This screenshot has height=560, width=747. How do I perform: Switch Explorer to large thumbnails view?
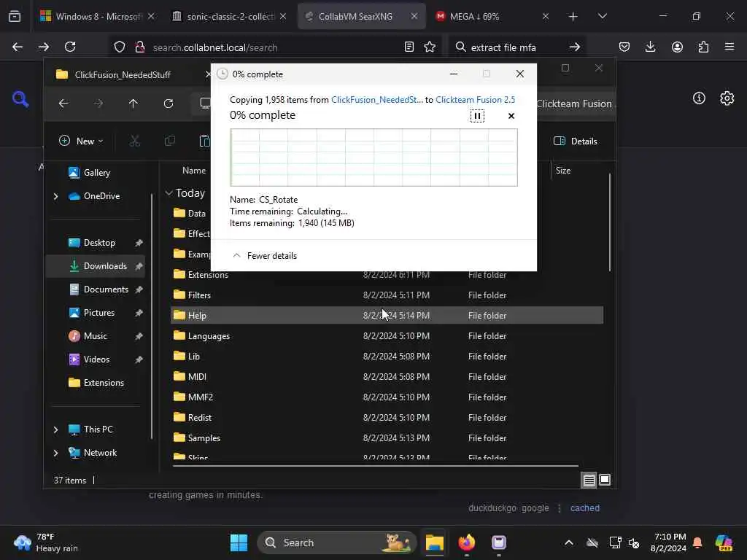click(605, 480)
